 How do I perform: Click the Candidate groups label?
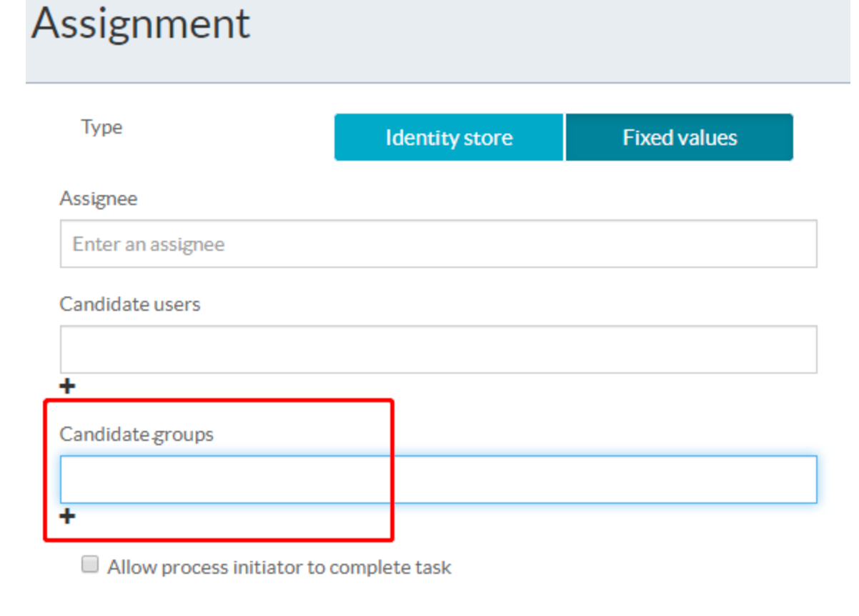(136, 434)
